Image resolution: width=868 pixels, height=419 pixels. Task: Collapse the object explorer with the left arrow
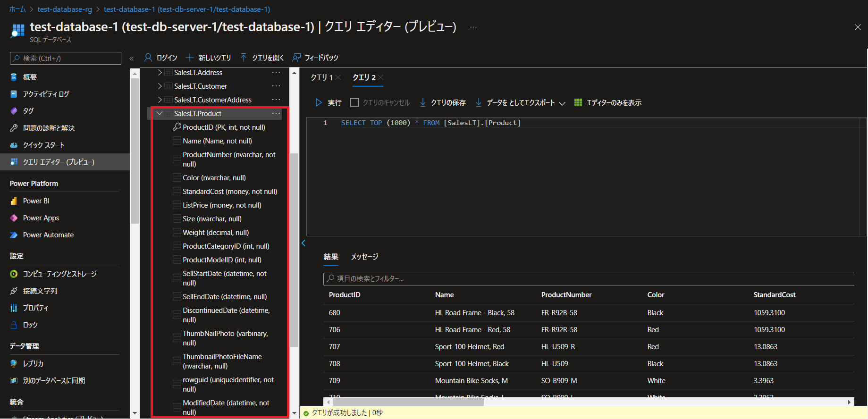[303, 243]
